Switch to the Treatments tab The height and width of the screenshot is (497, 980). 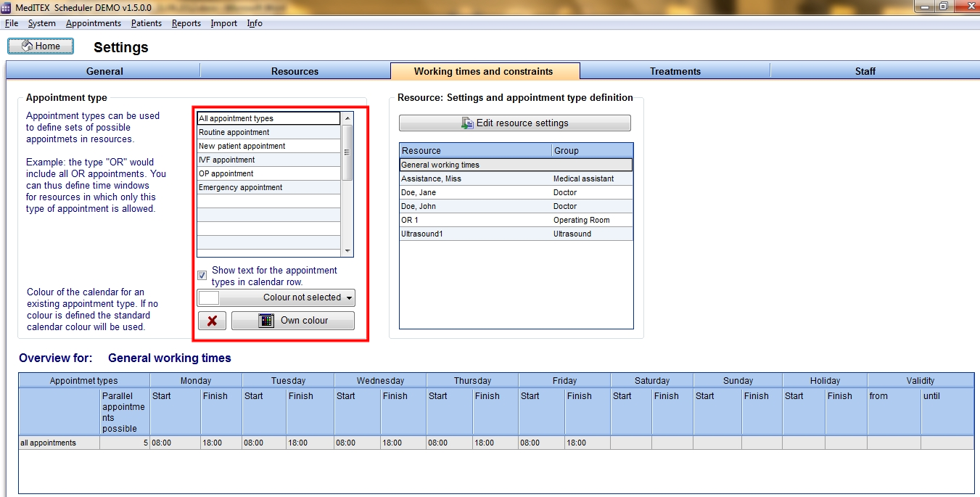coord(675,71)
